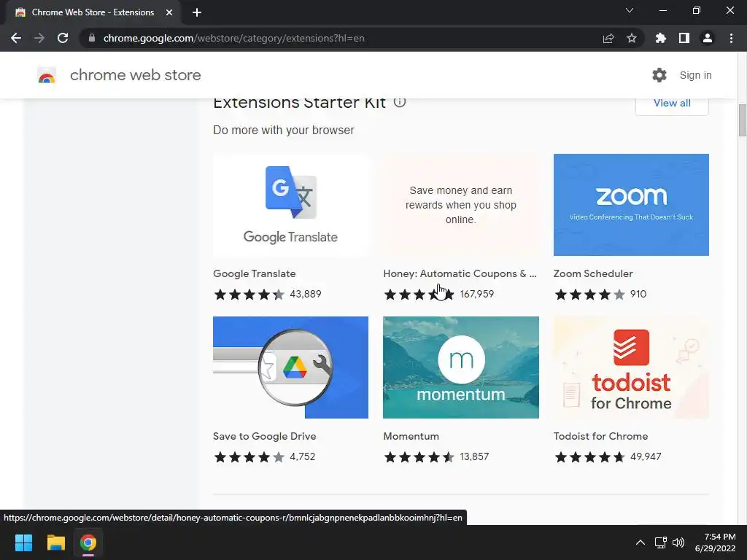Click Momentum's star rating
747x560 pixels.
tap(419, 457)
